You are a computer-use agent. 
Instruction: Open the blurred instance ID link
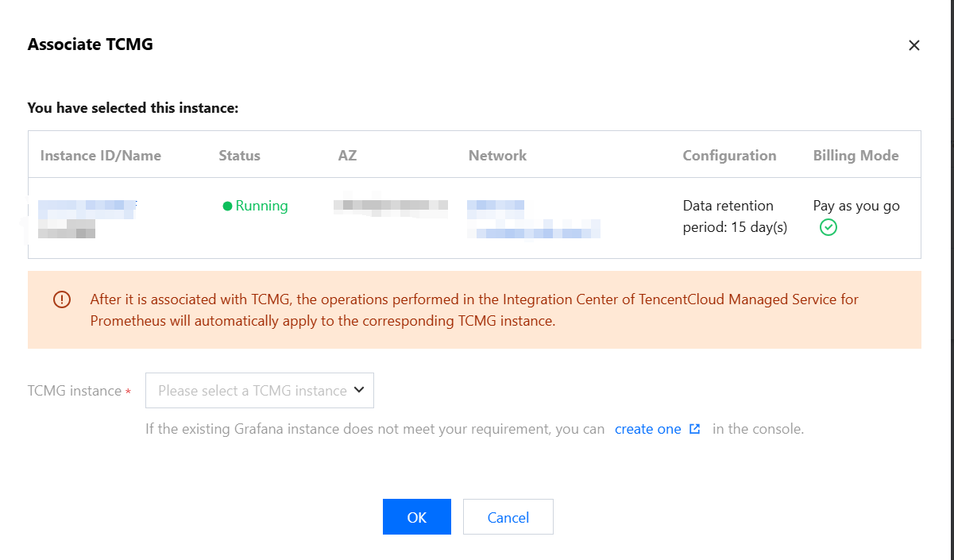pyautogui.click(x=87, y=207)
